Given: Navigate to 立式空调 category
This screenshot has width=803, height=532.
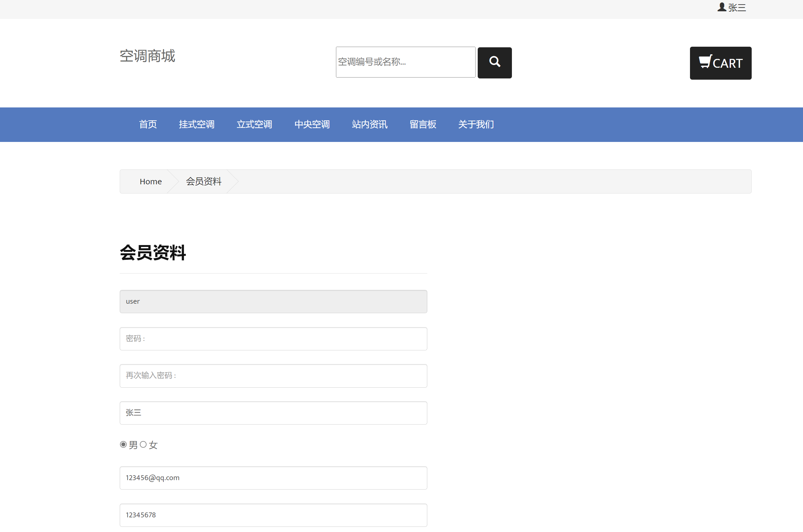Looking at the screenshot, I should click(x=254, y=124).
